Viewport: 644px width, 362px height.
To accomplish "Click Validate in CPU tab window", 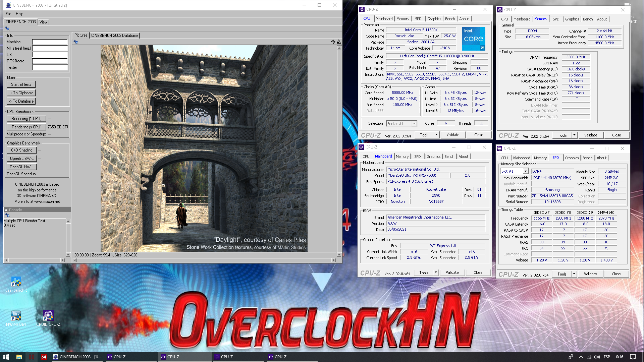I will 453,135.
